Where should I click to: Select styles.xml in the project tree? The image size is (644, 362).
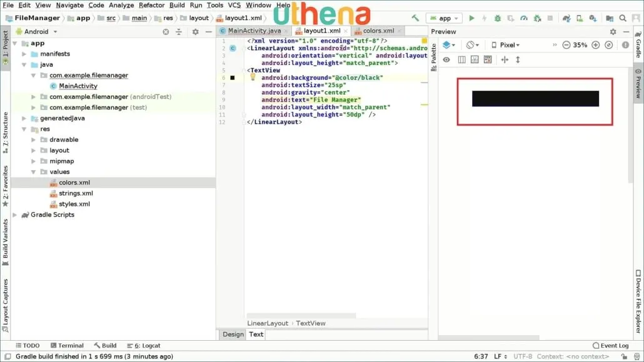(x=74, y=204)
